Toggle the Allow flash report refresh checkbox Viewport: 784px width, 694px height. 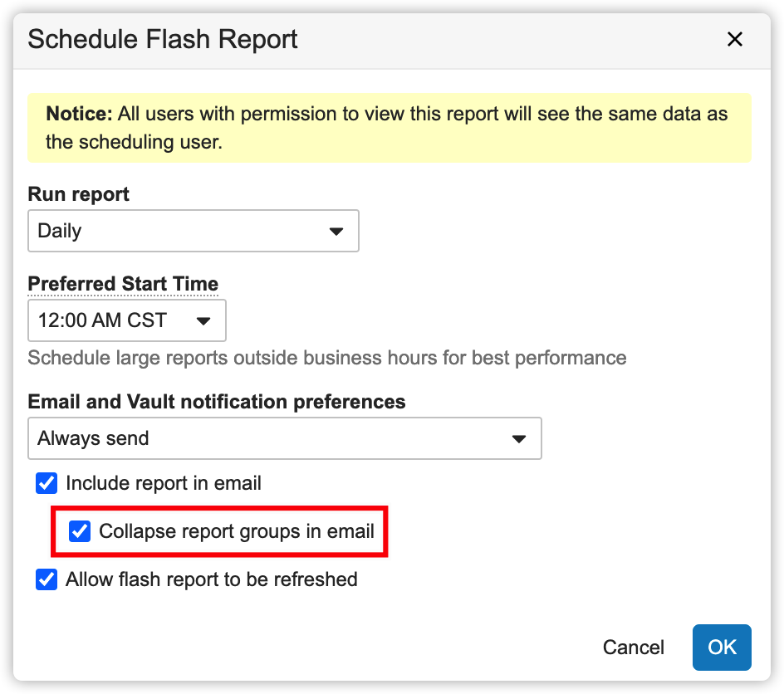[x=47, y=579]
